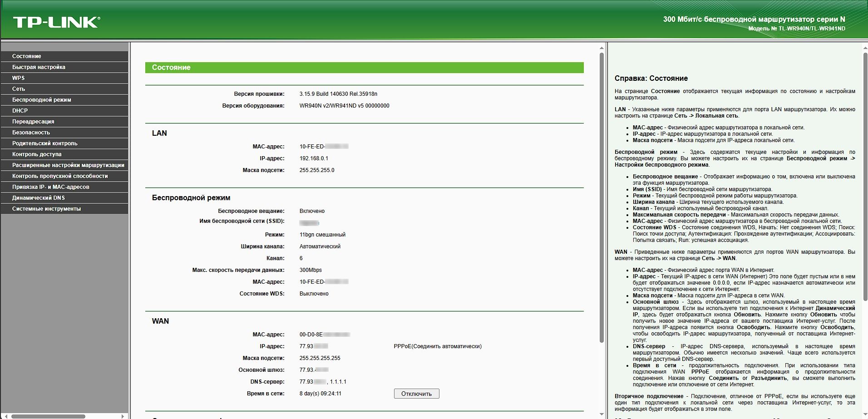Click the 300Mbps max rate value

(x=311, y=270)
